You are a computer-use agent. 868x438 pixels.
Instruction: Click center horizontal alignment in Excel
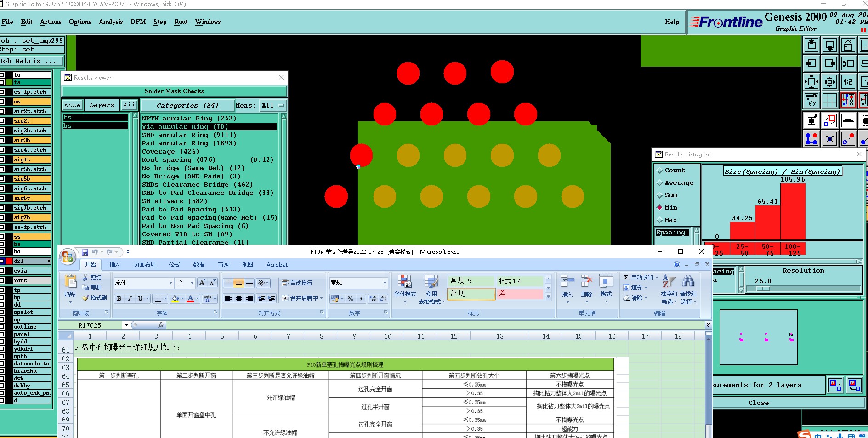click(x=239, y=298)
